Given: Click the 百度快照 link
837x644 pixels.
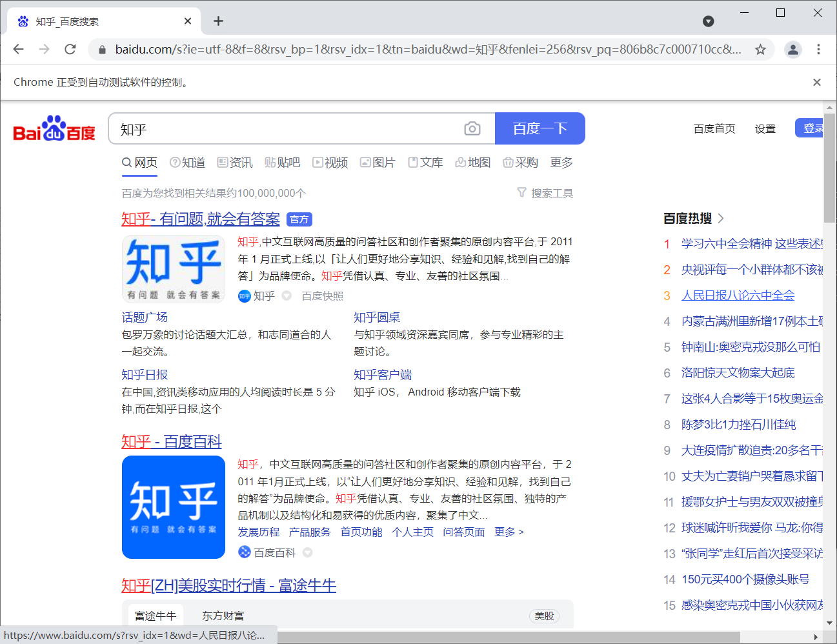Looking at the screenshot, I should pos(323,296).
